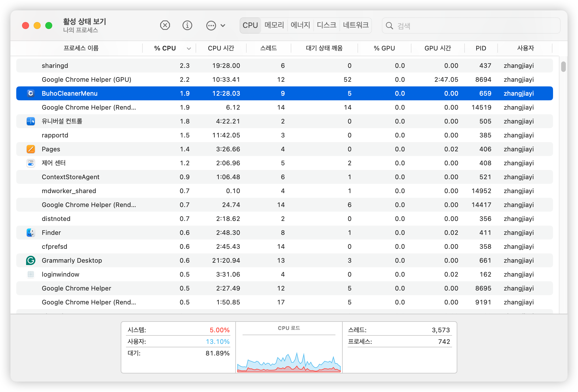Image resolution: width=578 pixels, height=392 pixels.
Task: Click the 프로세스 count 742
Action: tap(444, 342)
